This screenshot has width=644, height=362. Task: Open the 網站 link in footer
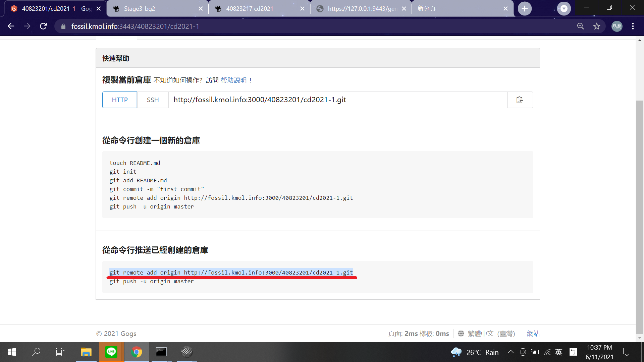[x=533, y=334]
